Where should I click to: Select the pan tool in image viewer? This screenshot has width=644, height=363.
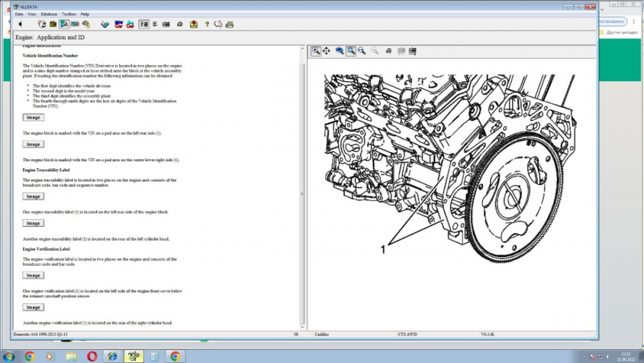tap(327, 51)
